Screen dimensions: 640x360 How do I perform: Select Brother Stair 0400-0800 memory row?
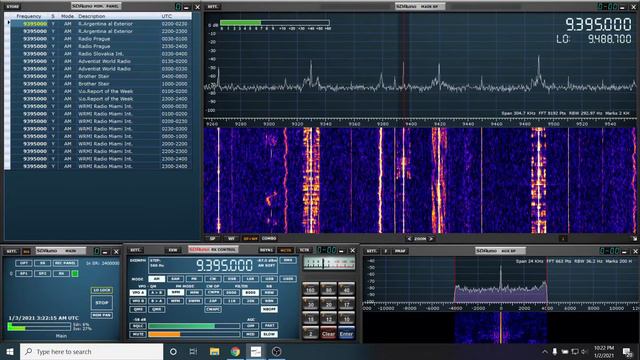(x=101, y=76)
